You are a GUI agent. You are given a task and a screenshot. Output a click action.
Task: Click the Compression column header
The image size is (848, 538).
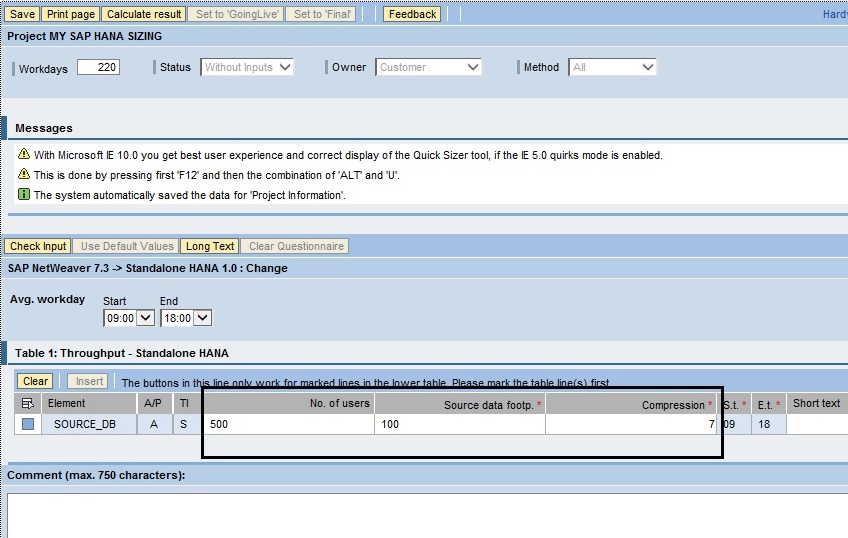pyautogui.click(x=632, y=404)
